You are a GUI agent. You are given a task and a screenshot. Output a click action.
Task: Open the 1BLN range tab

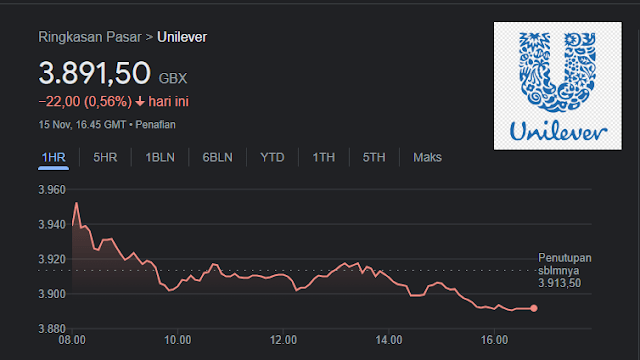pyautogui.click(x=160, y=158)
